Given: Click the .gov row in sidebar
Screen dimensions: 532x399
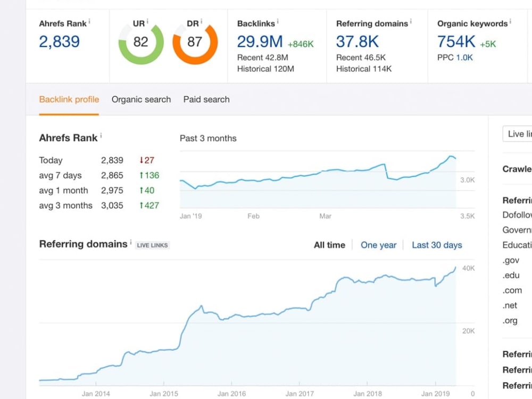Looking at the screenshot, I should pos(511,260).
